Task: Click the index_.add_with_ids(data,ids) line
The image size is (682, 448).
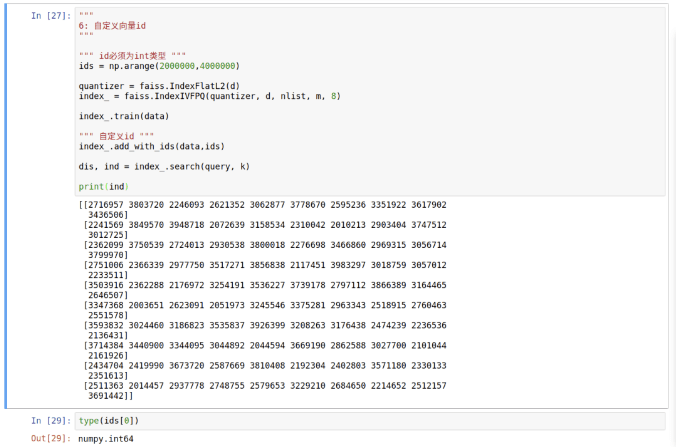Action: 152,146
